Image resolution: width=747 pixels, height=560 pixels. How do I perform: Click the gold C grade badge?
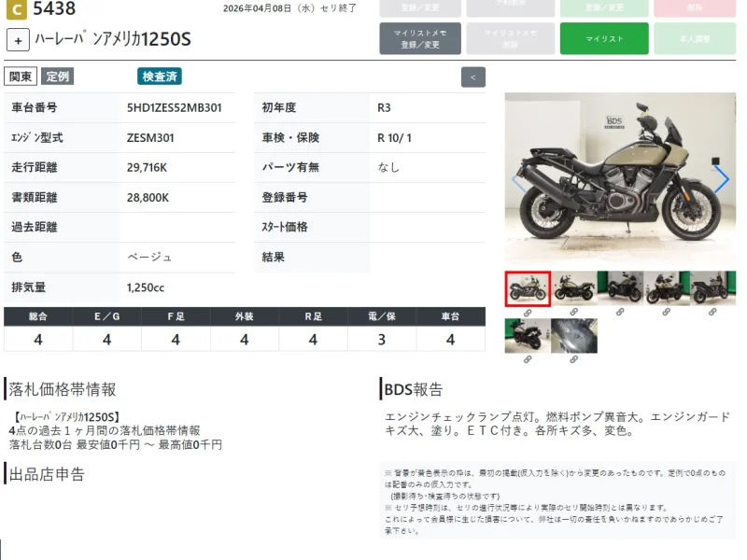pyautogui.click(x=16, y=9)
